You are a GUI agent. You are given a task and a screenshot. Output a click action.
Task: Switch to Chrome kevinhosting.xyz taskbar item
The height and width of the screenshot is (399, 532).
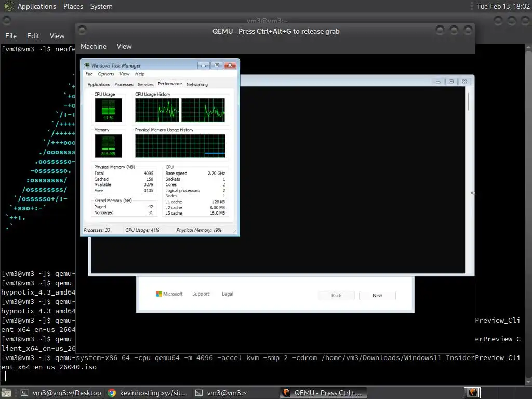[x=148, y=393]
